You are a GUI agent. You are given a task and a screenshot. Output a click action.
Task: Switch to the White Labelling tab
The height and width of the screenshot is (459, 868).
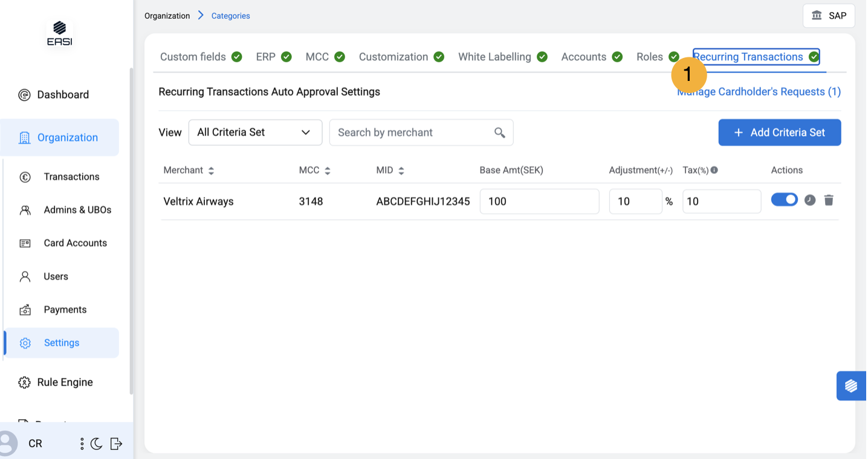[x=494, y=57]
